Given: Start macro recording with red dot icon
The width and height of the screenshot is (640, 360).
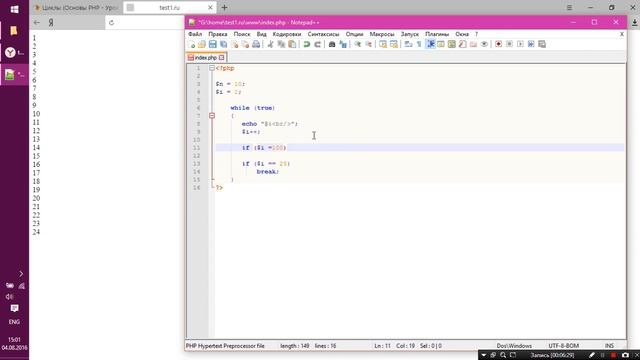Looking at the screenshot, I should click(498, 44).
